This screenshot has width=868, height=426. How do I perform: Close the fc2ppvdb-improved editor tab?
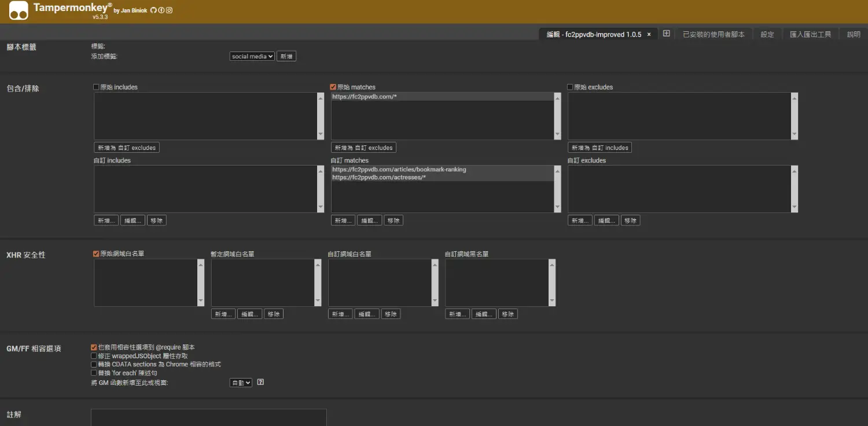649,35
